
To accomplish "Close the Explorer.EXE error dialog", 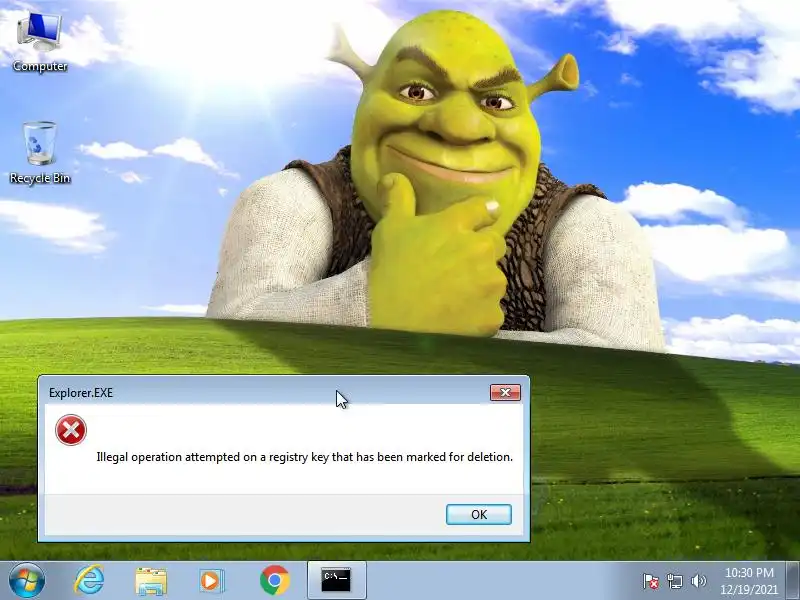I will tap(505, 392).
